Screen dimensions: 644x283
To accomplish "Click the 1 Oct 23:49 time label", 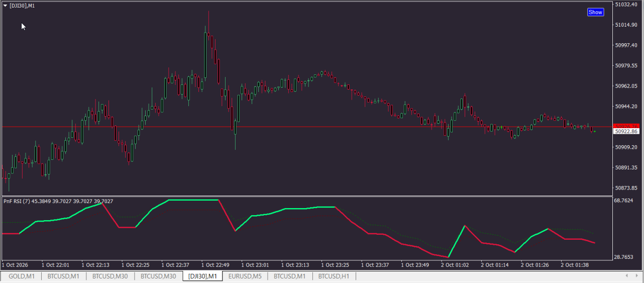I will pyautogui.click(x=415, y=264).
